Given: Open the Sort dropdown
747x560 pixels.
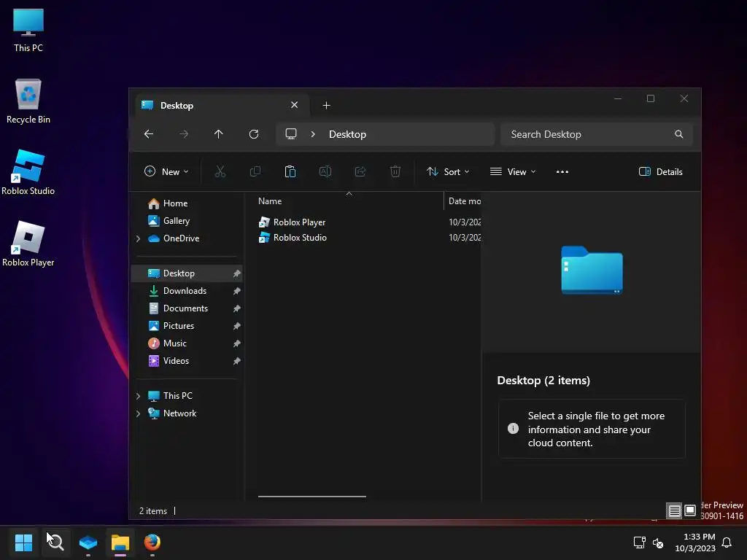Looking at the screenshot, I should pyautogui.click(x=448, y=172).
